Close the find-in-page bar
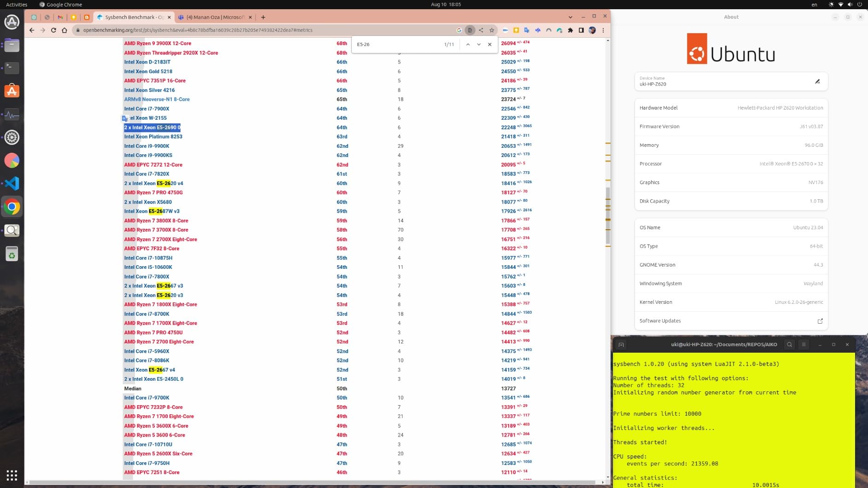This screenshot has height=488, width=868. 489,45
